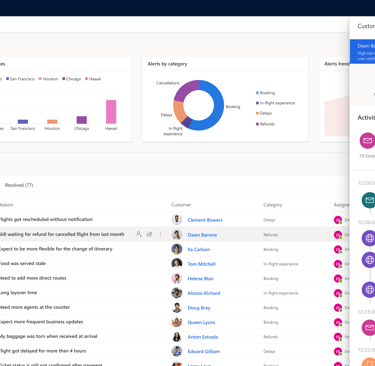This screenshot has height=366, width=375.
Task: Click the 'Alerts by category' card title
Action: 167,64
